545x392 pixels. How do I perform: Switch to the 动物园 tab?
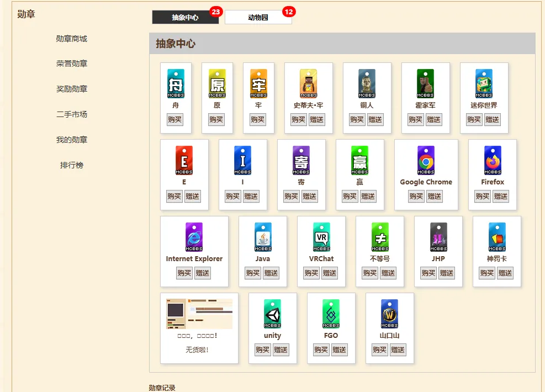click(258, 17)
